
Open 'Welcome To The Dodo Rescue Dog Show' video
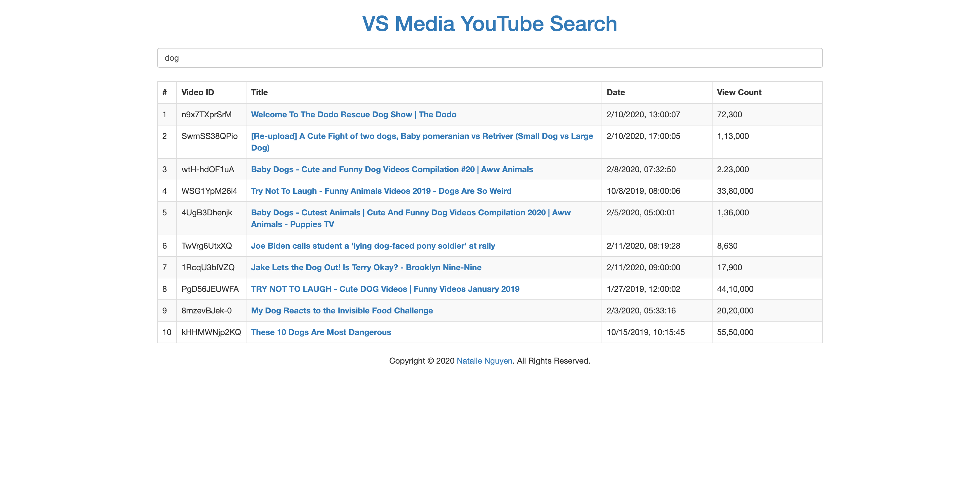click(353, 114)
